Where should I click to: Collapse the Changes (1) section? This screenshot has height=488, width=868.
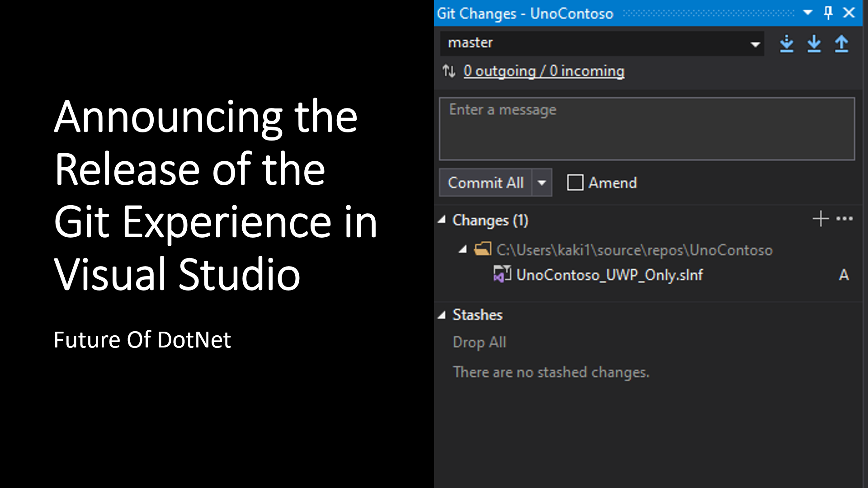(442, 220)
